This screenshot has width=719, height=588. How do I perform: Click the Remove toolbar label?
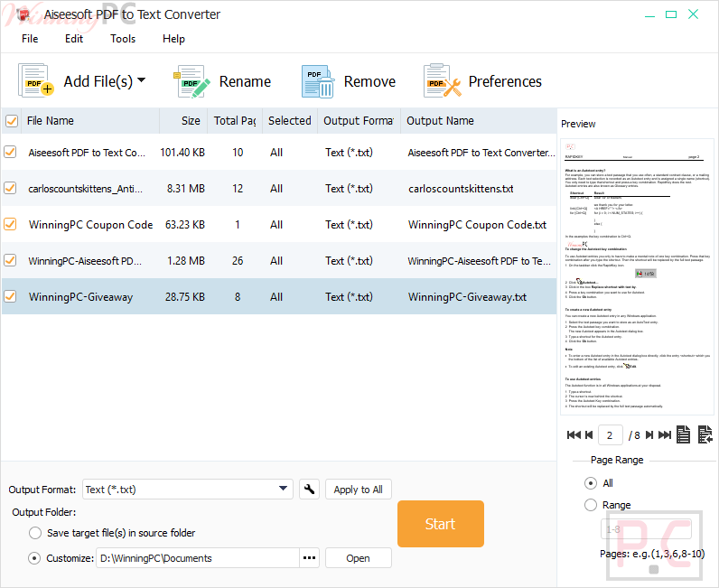[369, 81]
